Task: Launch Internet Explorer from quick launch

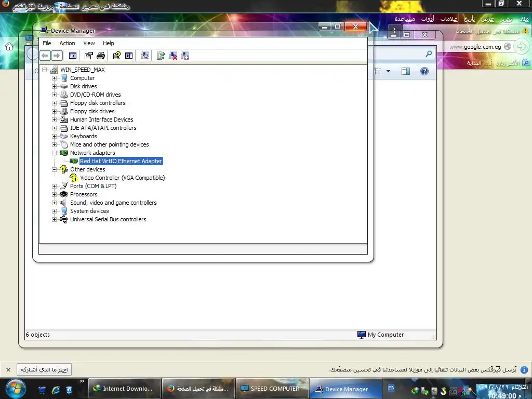Action: [x=56, y=390]
